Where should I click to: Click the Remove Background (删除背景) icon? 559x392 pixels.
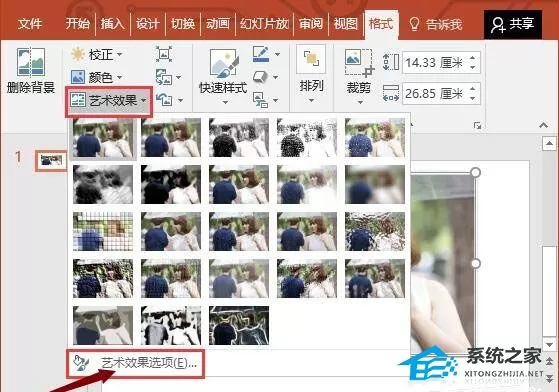[x=31, y=62]
